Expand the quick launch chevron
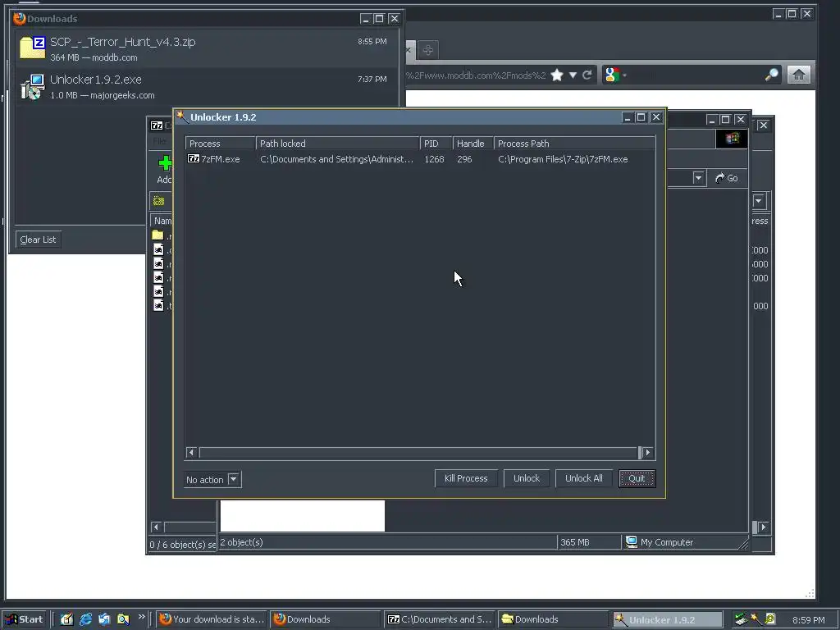The width and height of the screenshot is (840, 630). (x=141, y=617)
